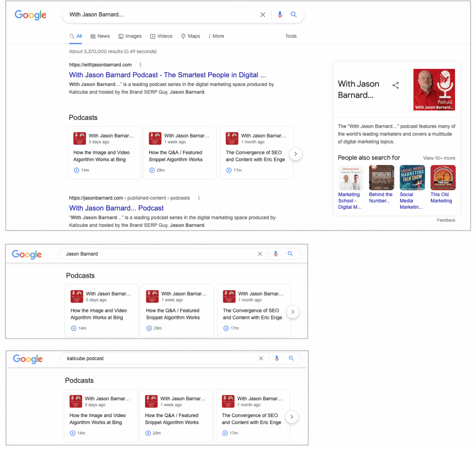
Task: Open the "Behind the Number..." text link
Action: [x=381, y=198]
